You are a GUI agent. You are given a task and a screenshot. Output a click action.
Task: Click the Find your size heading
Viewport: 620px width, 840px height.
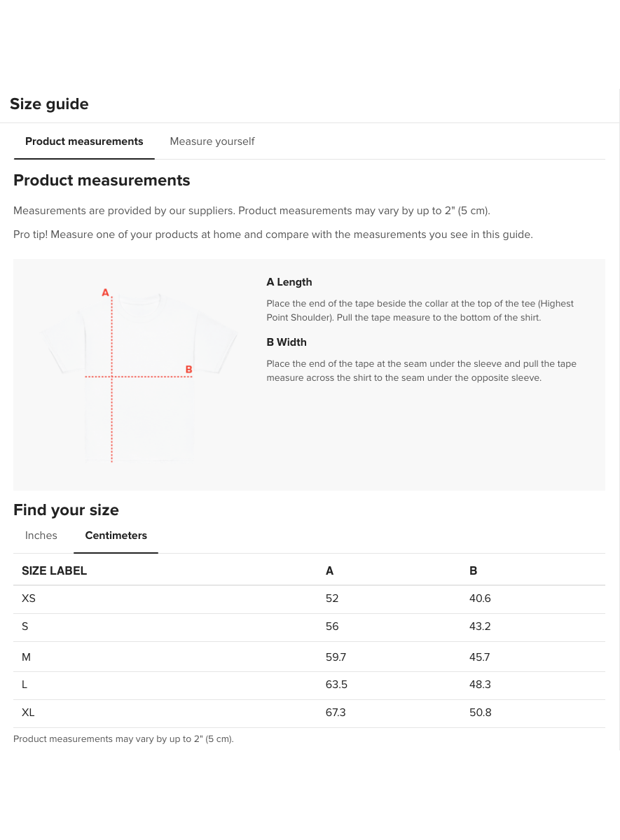66,510
